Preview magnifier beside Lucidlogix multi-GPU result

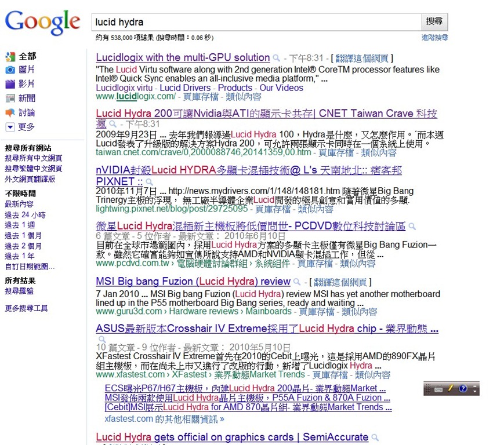click(x=276, y=58)
